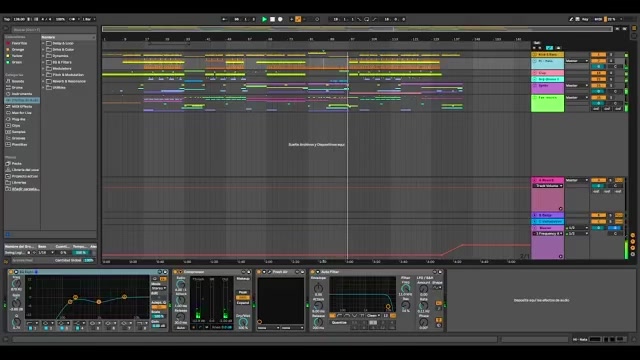This screenshot has height=360, width=640.
Task: Select the Favorites collection with red dot
Action: (19, 43)
